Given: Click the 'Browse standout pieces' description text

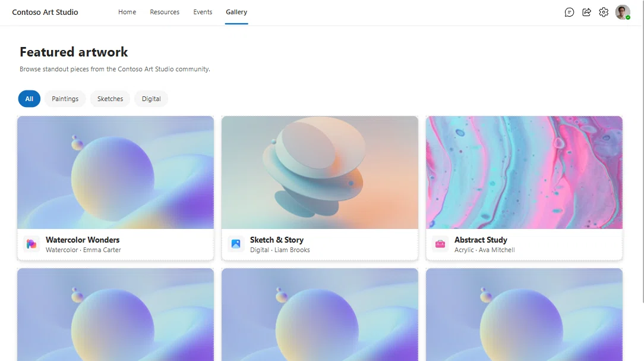Looking at the screenshot, I should (x=115, y=69).
